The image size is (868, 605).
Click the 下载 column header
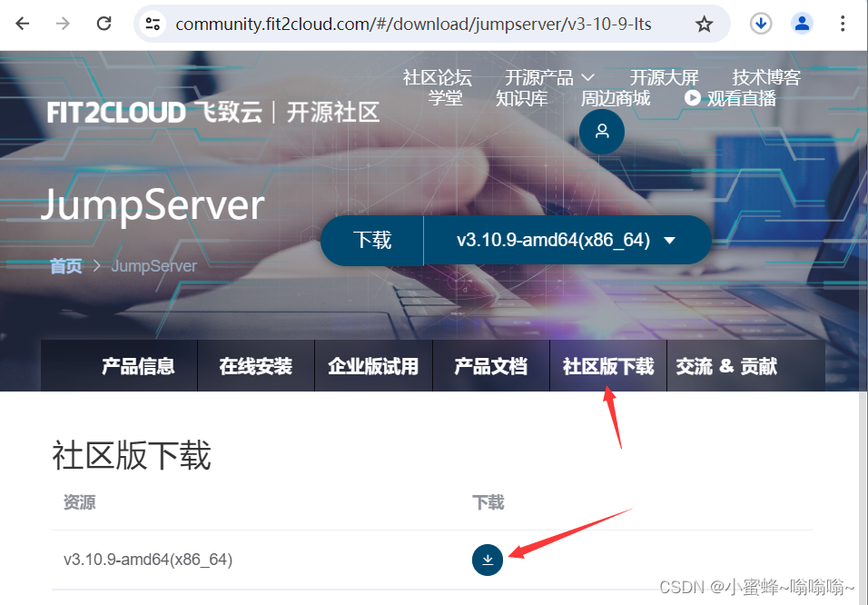tap(488, 502)
